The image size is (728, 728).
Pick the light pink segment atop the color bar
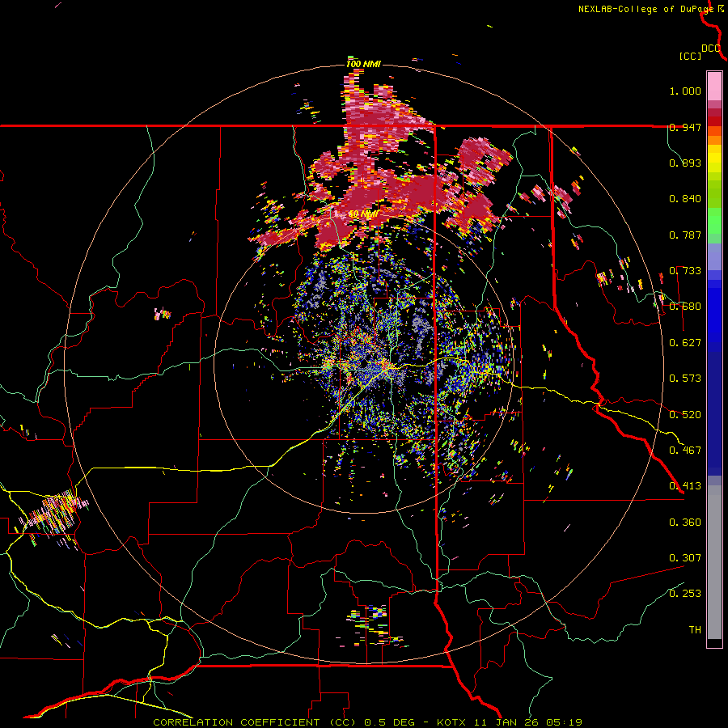pyautogui.click(x=714, y=86)
